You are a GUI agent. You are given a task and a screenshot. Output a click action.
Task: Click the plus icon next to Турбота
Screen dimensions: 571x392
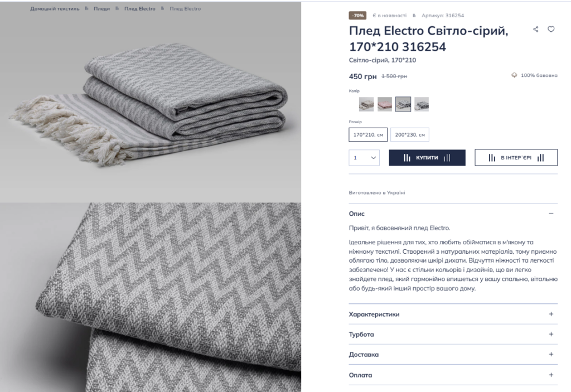pos(551,334)
